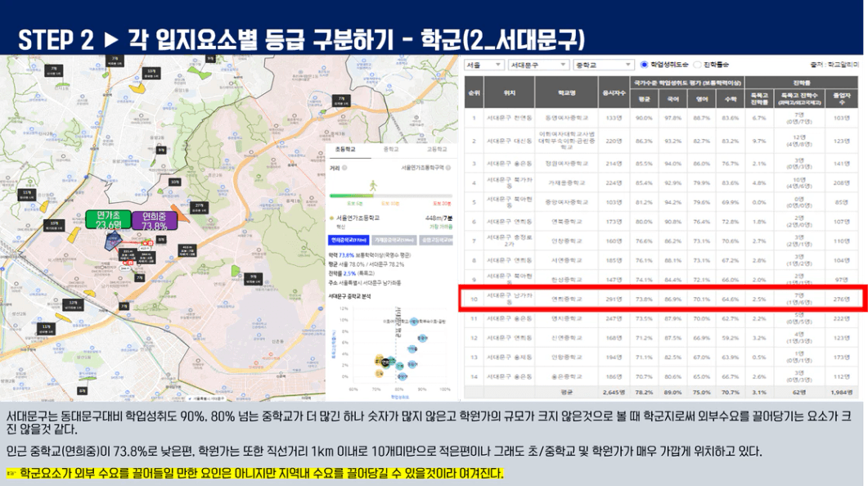The height and width of the screenshot is (486, 868).
Task: Click the 서울연가초등학교 school name
Action: 358,218
